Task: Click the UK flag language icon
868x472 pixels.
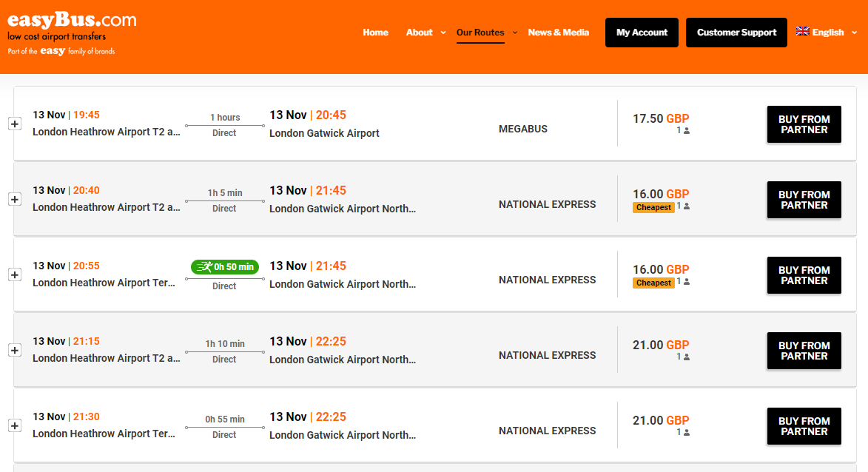Action: [x=802, y=32]
